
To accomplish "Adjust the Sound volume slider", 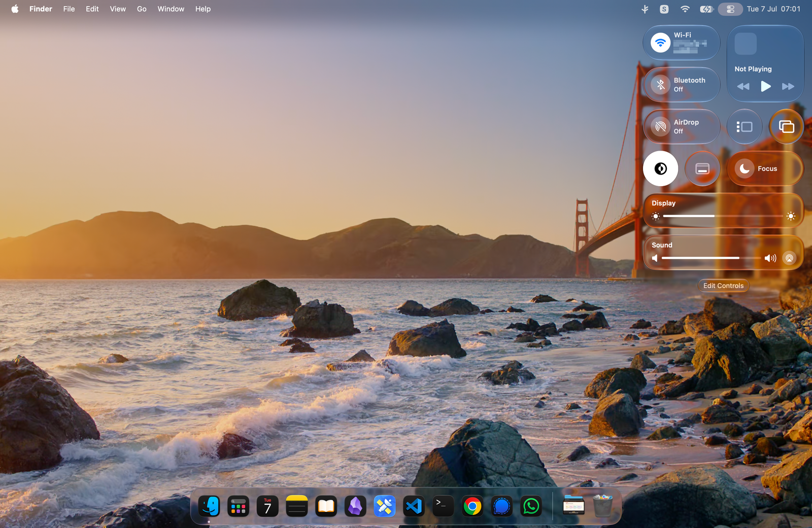I will click(712, 258).
